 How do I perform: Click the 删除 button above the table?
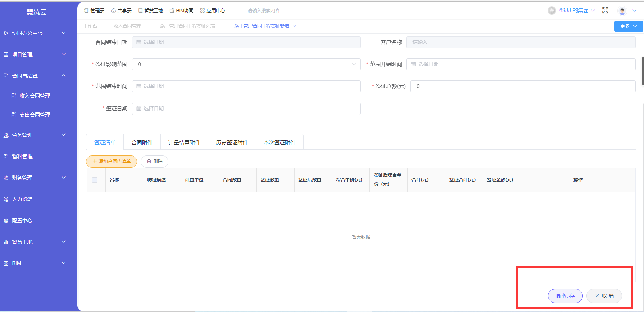155,162
